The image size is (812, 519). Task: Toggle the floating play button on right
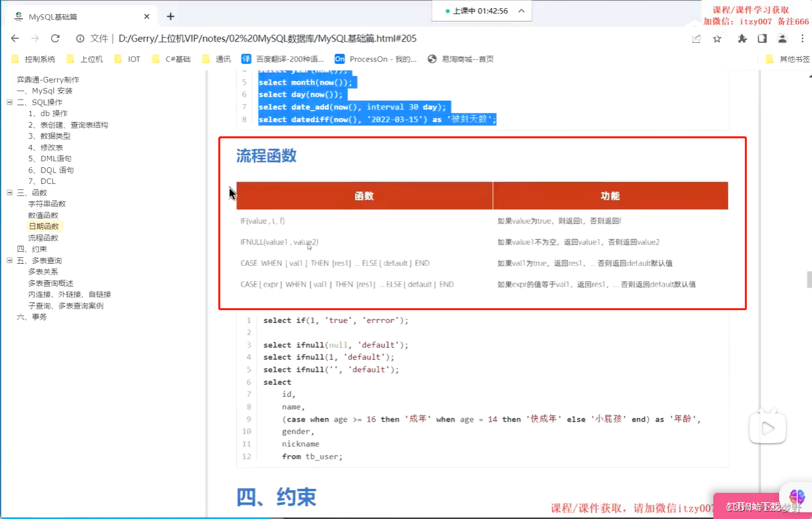(767, 427)
